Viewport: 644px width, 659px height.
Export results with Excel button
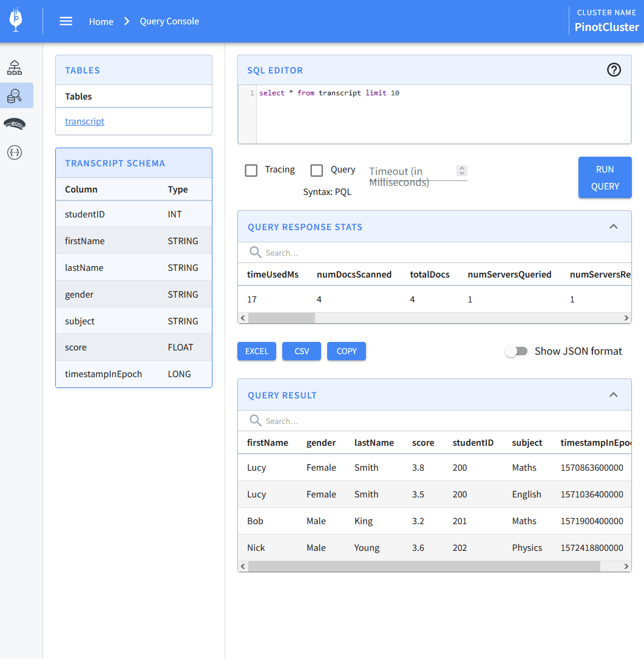tap(257, 351)
